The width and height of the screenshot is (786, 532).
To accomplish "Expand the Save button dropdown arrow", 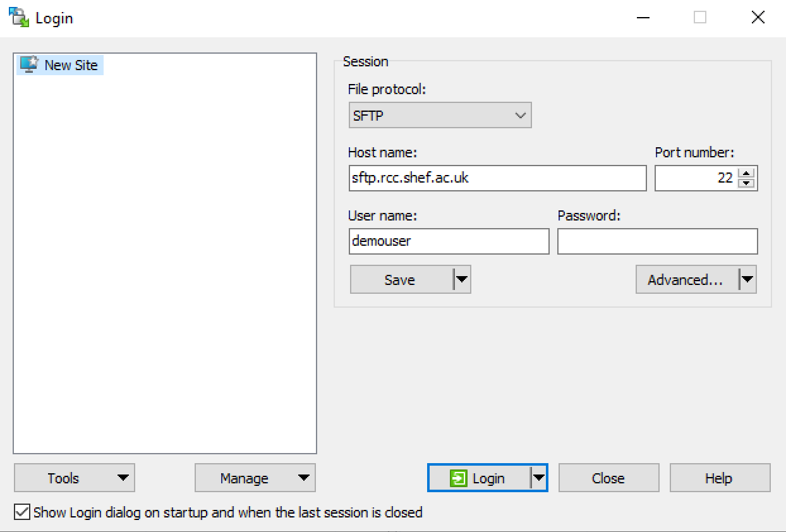I will tap(462, 280).
